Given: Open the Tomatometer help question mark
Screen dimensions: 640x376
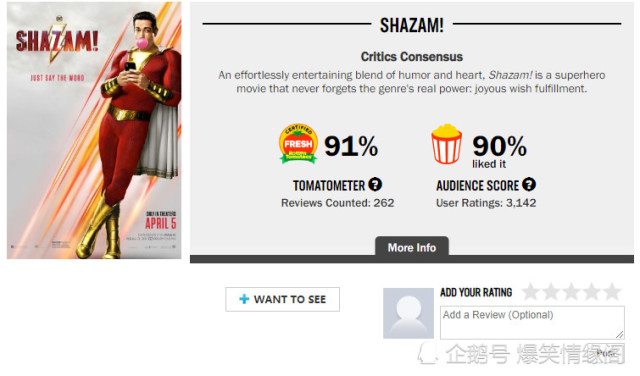Looking at the screenshot, I should (375, 185).
